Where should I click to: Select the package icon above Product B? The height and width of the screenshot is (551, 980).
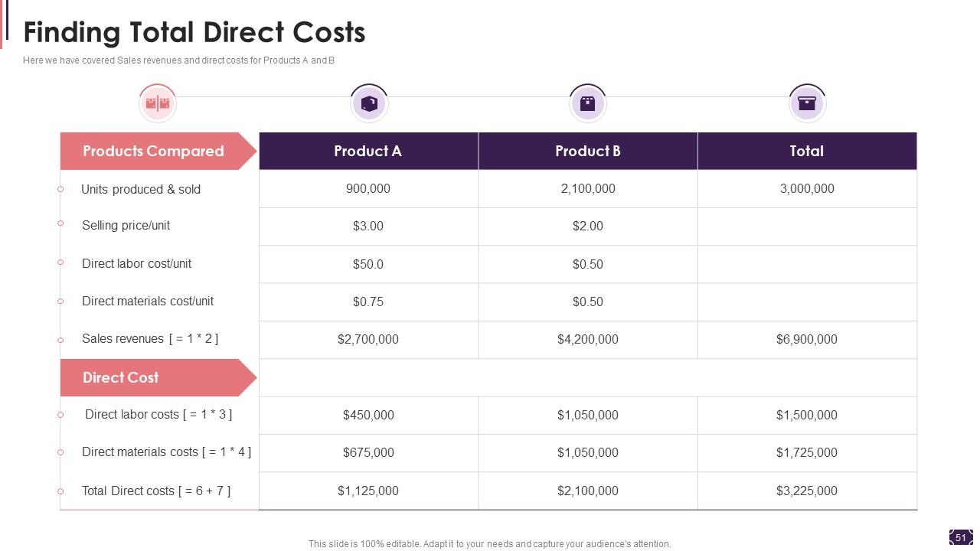click(x=587, y=103)
